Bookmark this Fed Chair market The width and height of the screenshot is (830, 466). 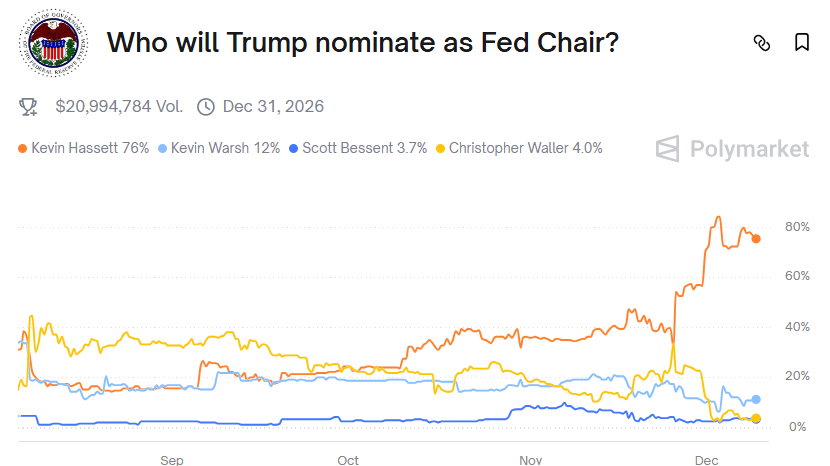801,43
